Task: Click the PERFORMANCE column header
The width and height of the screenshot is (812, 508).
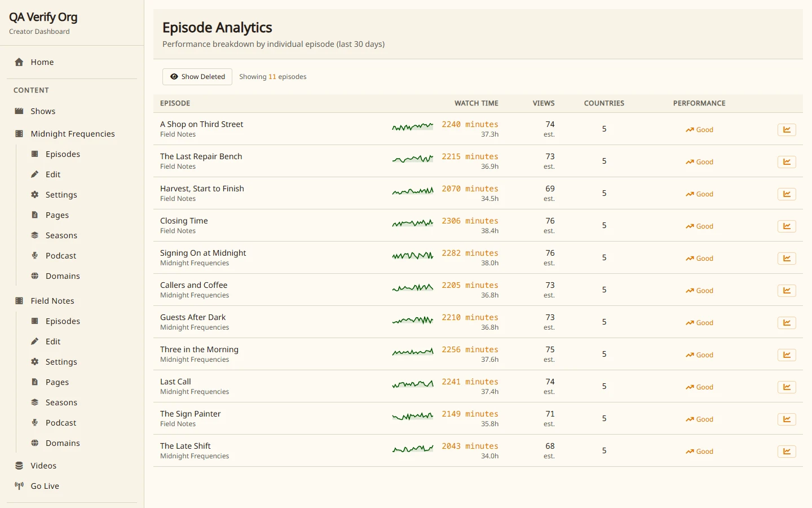Action: pyautogui.click(x=699, y=103)
